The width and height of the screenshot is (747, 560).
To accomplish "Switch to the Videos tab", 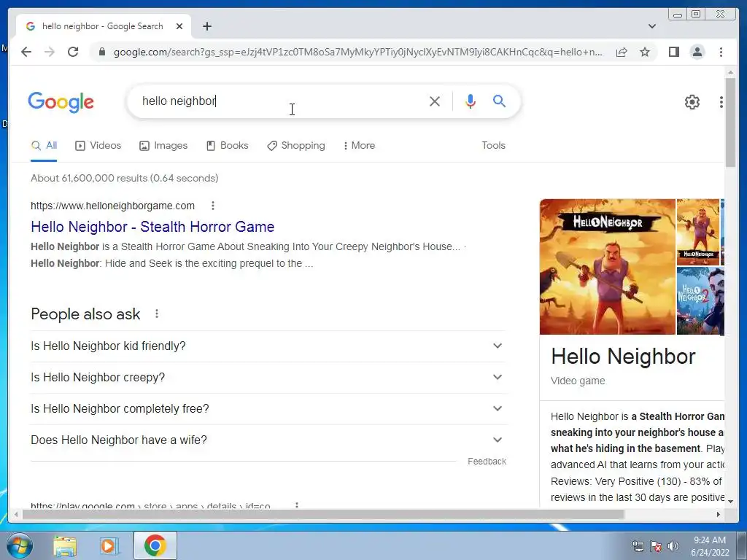I will [98, 146].
